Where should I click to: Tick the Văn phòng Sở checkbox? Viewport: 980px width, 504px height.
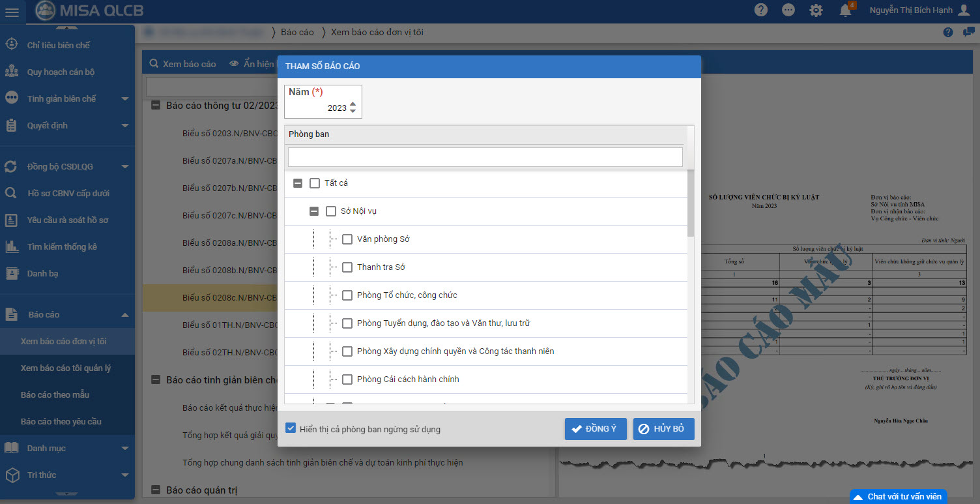click(x=347, y=239)
